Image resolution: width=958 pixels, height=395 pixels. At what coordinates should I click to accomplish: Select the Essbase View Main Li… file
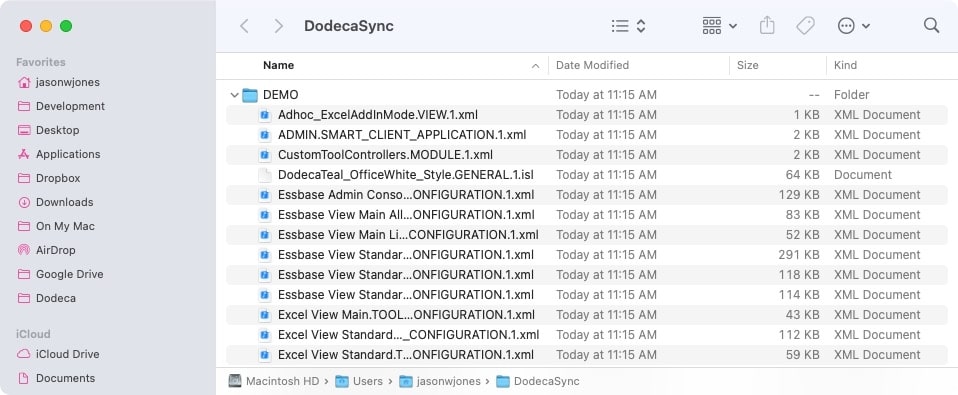pos(408,235)
